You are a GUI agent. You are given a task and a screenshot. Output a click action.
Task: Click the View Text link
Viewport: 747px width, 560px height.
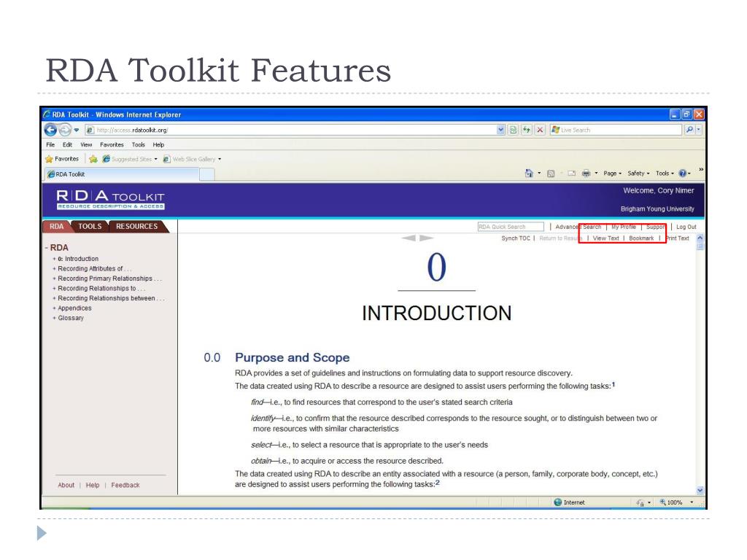coord(606,238)
